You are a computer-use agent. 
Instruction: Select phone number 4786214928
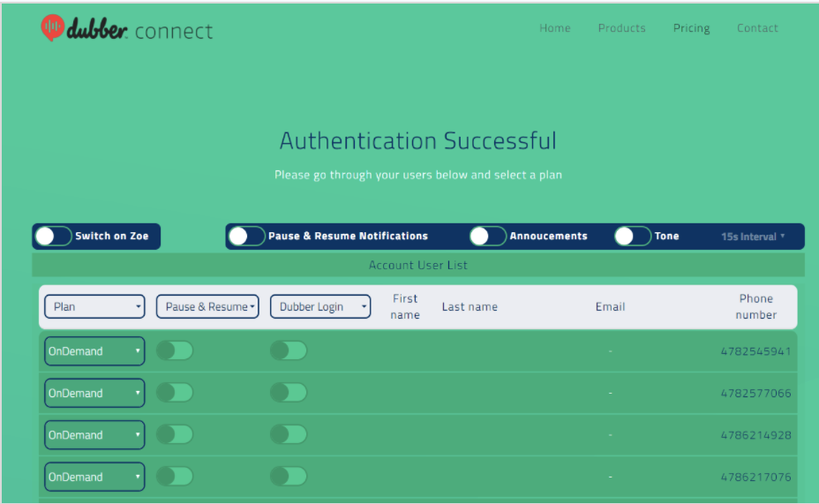755,435
